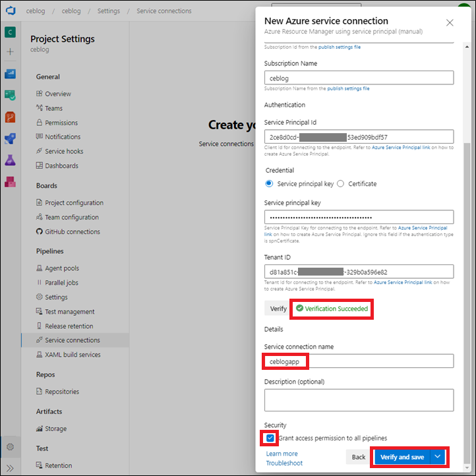476x476 pixels.
Task: Open Service hooks page
Action: point(64,151)
